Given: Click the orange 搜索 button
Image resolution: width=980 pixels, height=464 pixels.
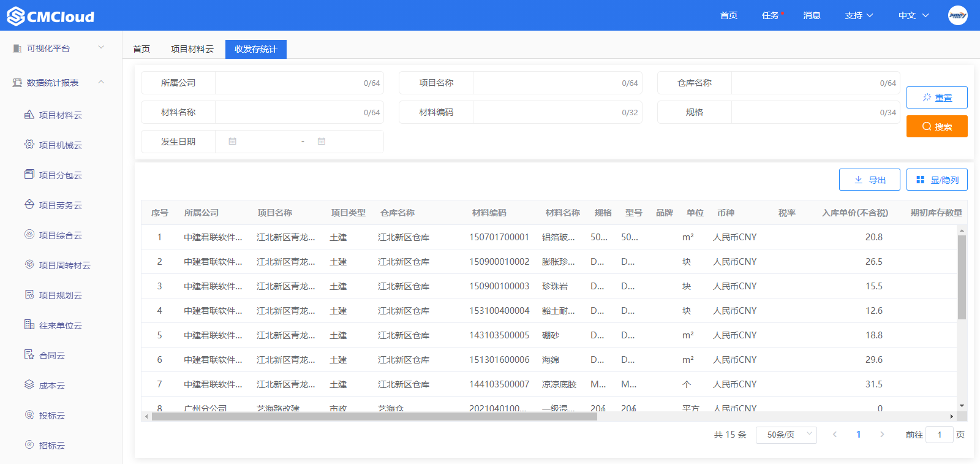Looking at the screenshot, I should tap(937, 126).
